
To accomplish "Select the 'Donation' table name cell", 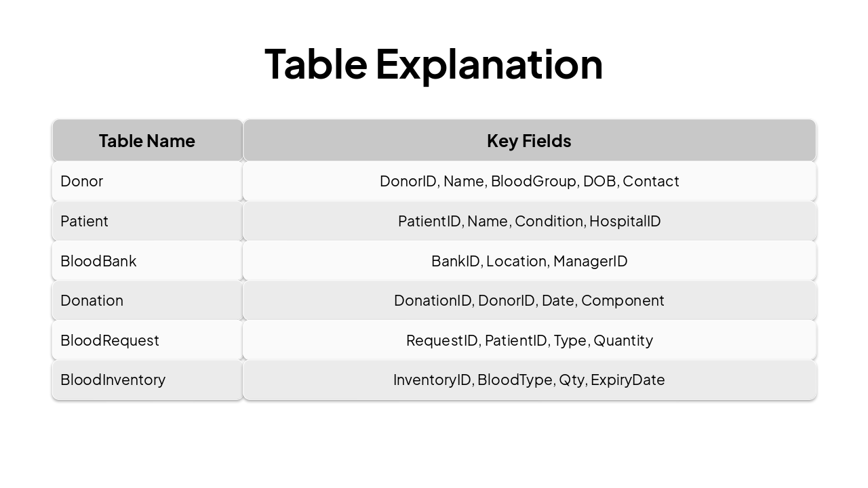I will (147, 300).
